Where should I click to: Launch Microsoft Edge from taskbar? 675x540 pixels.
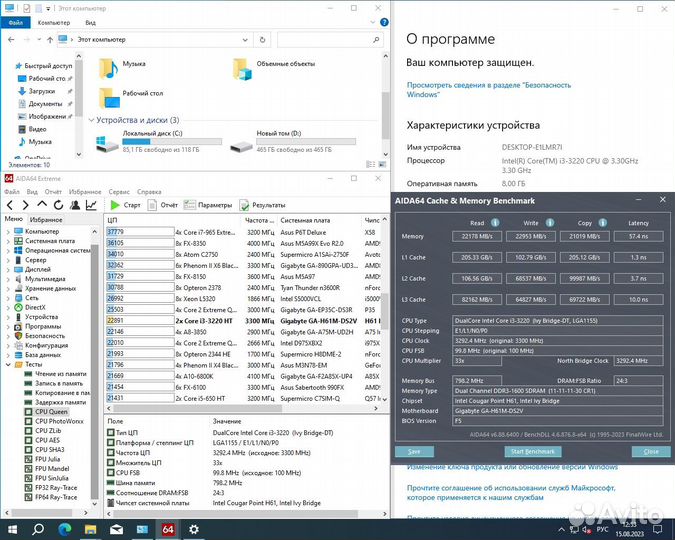(64, 529)
